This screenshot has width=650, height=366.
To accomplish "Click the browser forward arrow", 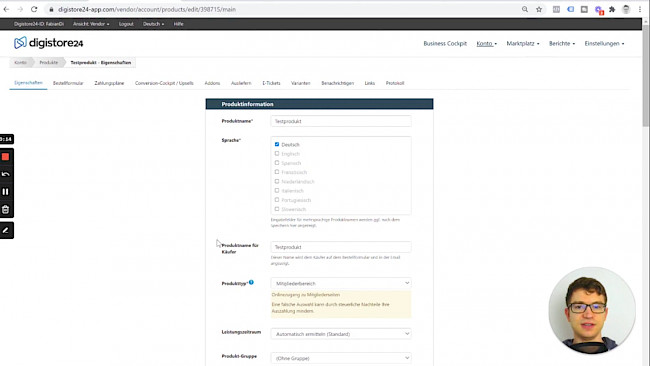I will coord(20,9).
